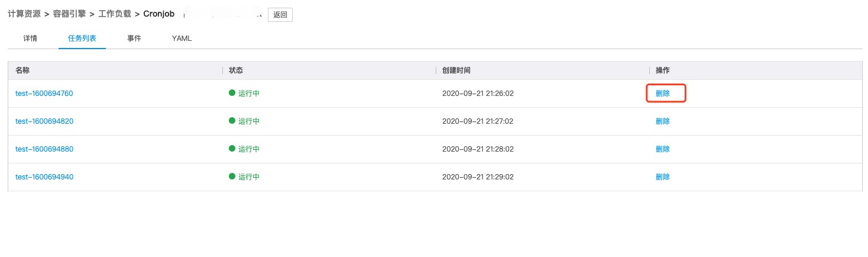The height and width of the screenshot is (257, 868).
Task: Open job test-1600694880
Action: (44, 149)
